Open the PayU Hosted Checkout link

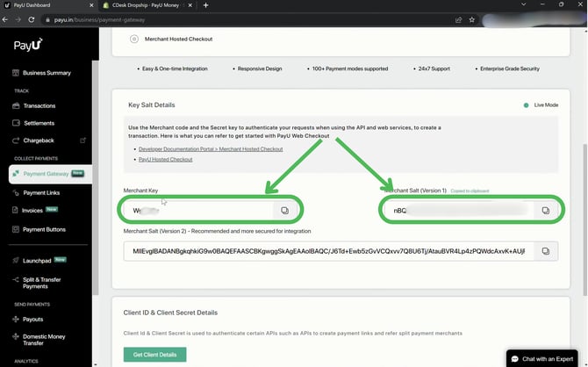(165, 160)
